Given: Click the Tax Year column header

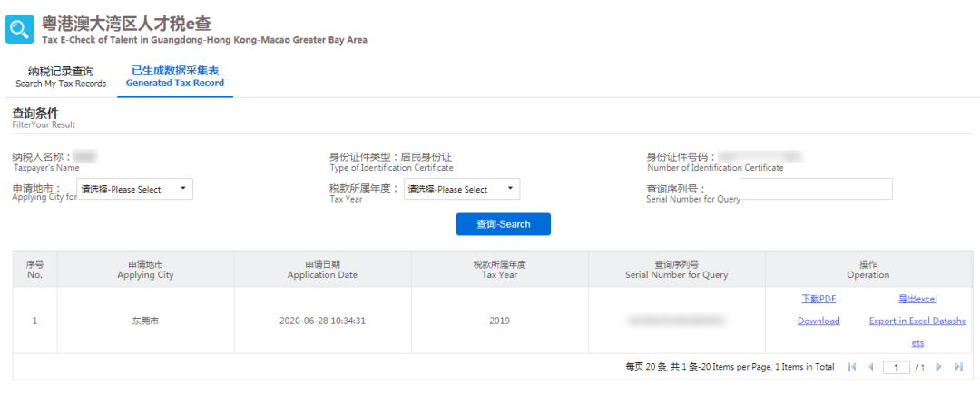Looking at the screenshot, I should (499, 270).
